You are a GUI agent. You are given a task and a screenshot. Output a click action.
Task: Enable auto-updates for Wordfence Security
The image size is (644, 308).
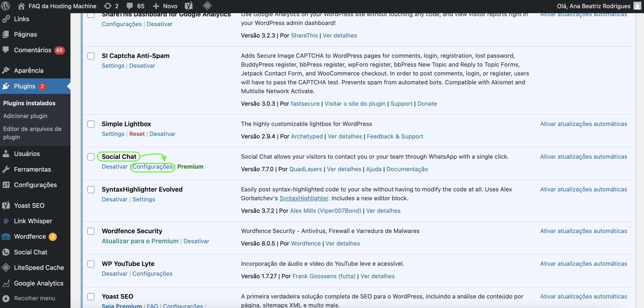click(584, 231)
